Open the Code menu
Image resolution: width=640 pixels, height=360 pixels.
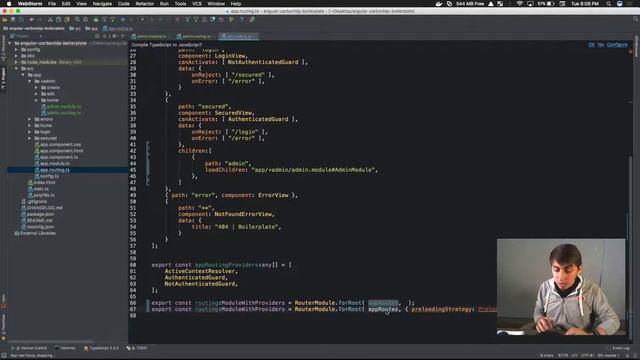(123, 4)
